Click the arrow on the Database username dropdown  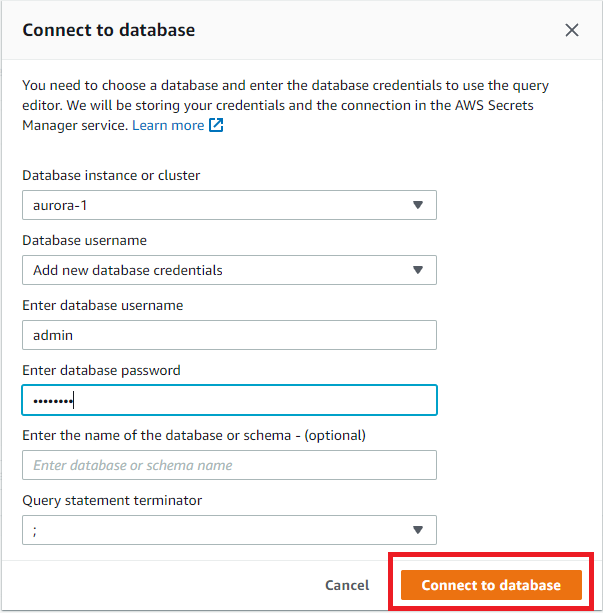pos(418,270)
